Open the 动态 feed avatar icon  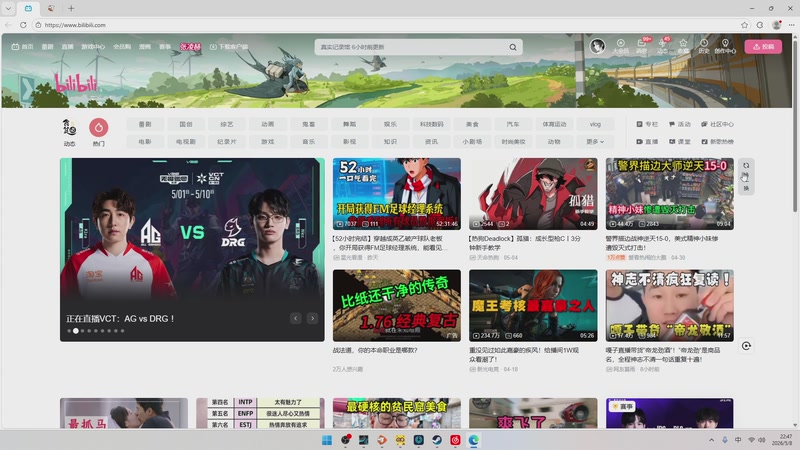[x=69, y=127]
